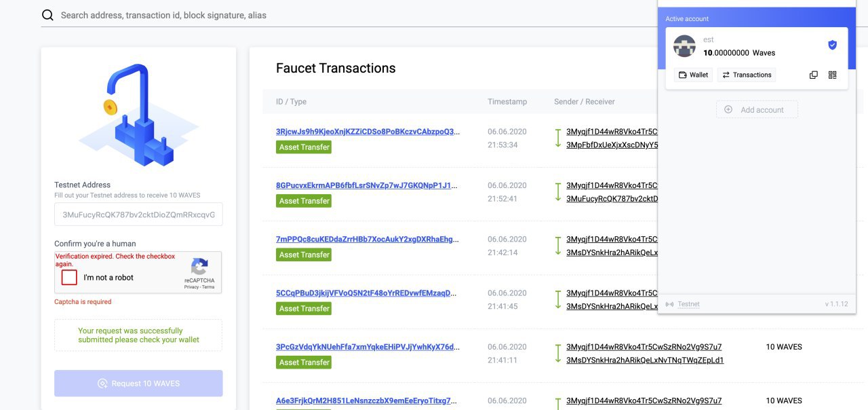The image size is (868, 410).
Task: Click the network signal icon beside Testnet
Action: (x=669, y=304)
